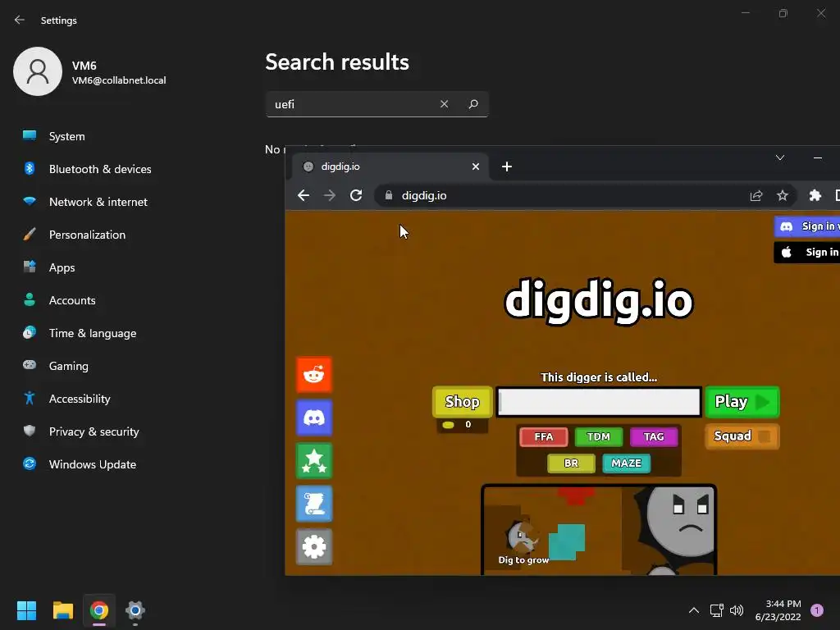The image size is (840, 630).
Task: Open Chrome extensions puzzle icon
Action: click(815, 195)
